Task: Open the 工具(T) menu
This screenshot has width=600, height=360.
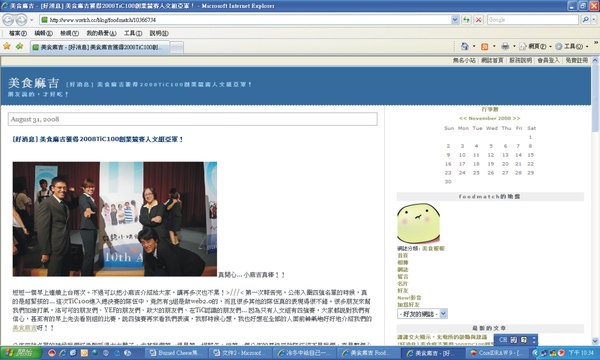Action: [x=133, y=34]
